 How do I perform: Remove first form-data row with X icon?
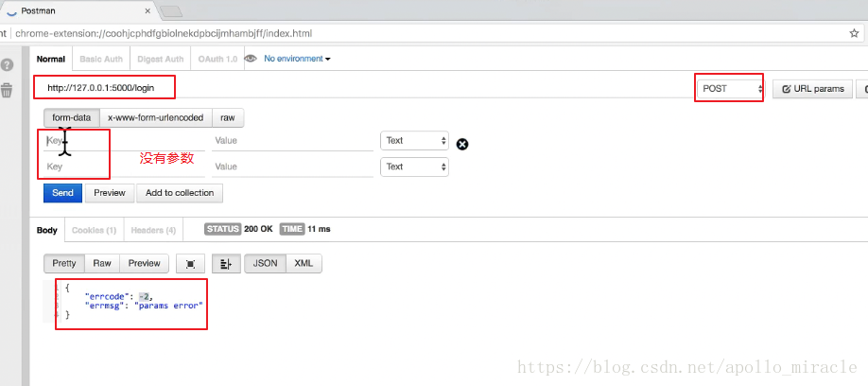point(462,144)
